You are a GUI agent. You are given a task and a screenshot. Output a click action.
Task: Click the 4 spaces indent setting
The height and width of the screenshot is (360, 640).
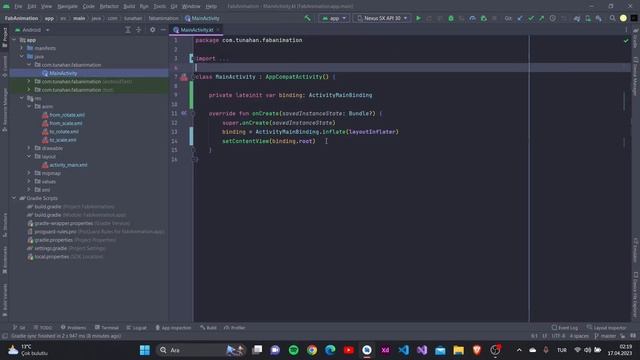579,336
